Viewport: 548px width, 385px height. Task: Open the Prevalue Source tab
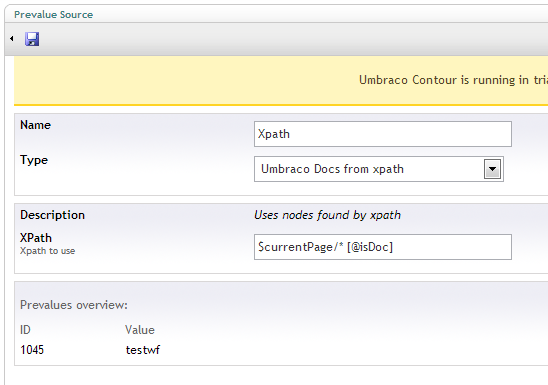coord(53,15)
